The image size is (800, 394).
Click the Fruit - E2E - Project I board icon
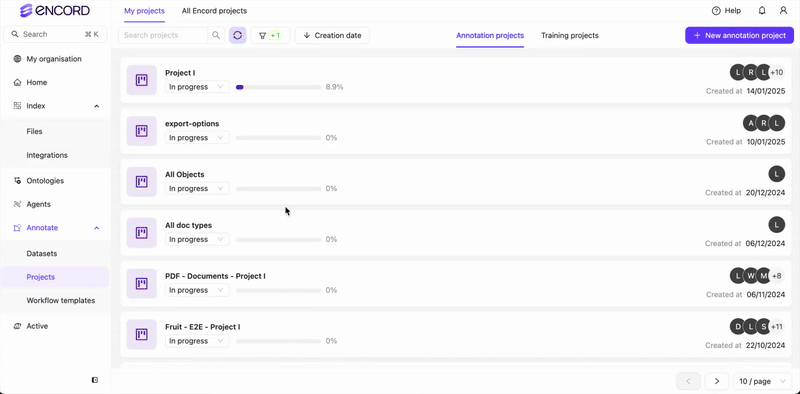tap(141, 334)
